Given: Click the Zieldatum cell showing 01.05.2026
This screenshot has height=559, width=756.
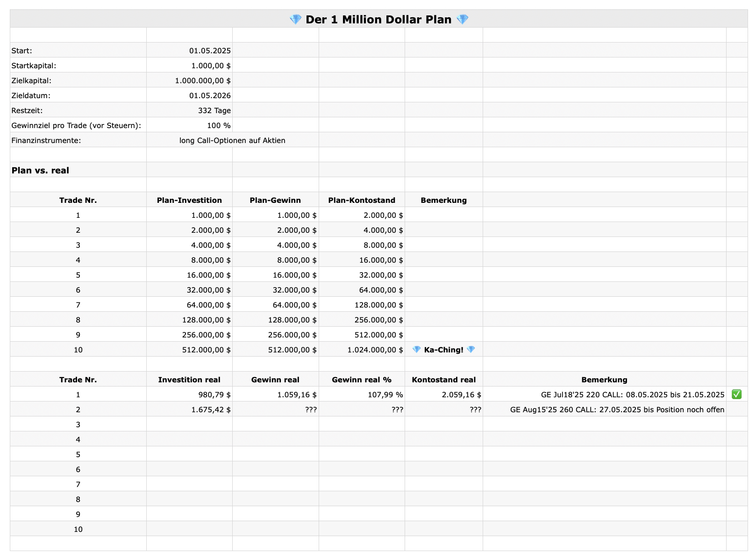Looking at the screenshot, I should point(210,95).
